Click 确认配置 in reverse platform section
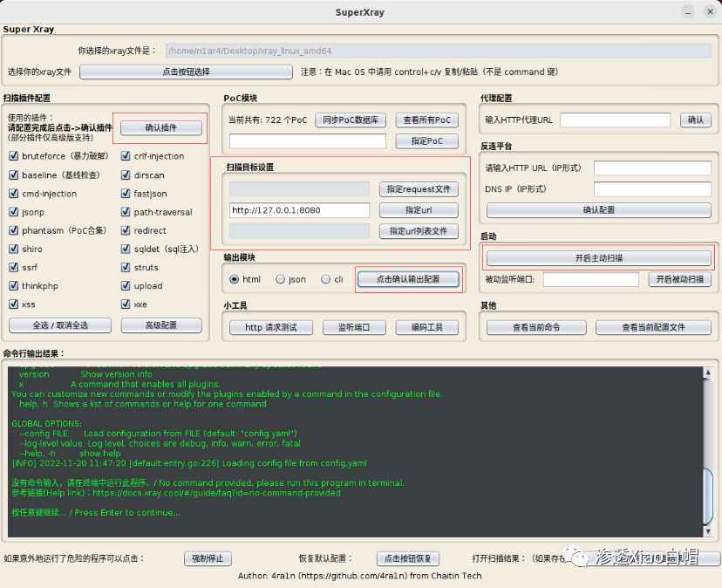722x588 pixels. coord(598,210)
